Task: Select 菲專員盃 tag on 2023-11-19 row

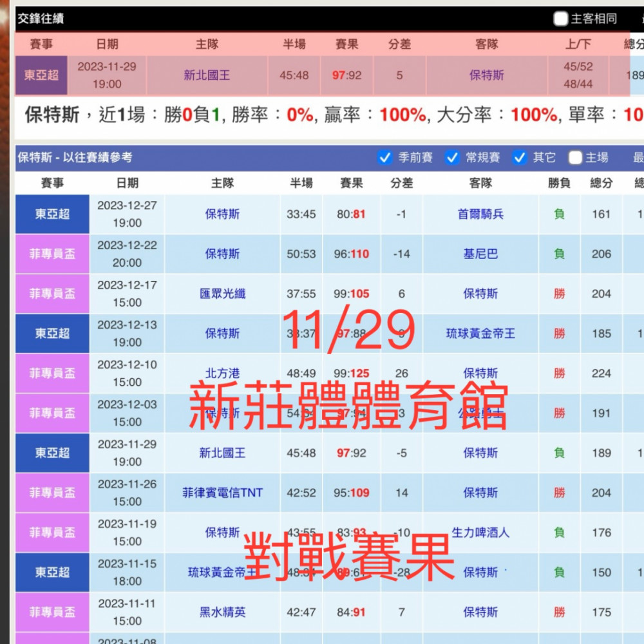Action: [x=52, y=533]
